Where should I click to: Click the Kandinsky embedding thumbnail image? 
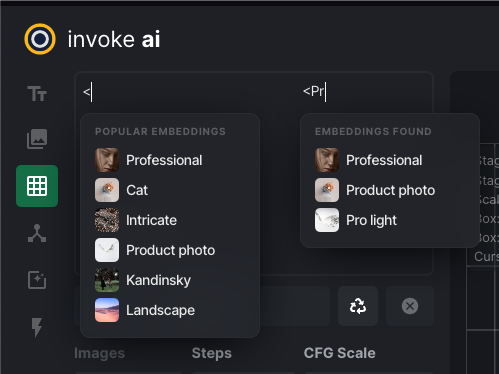[x=107, y=280]
